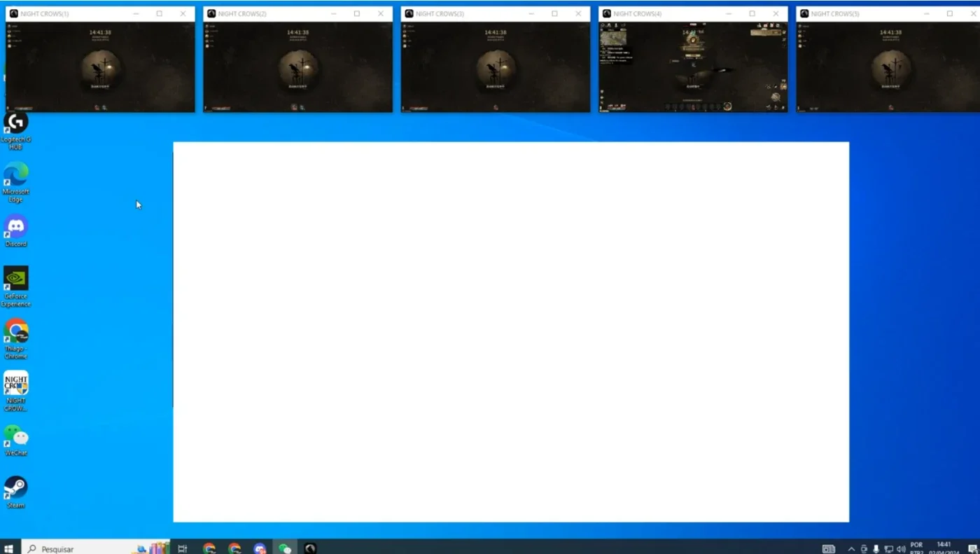Open network status tray icon
Viewport: 980px width, 554px height.
point(888,549)
